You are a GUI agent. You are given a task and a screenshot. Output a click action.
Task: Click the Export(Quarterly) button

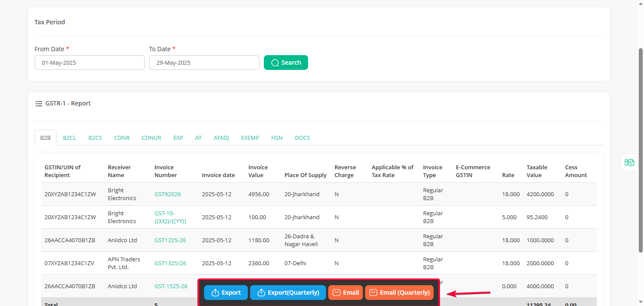[288, 293]
